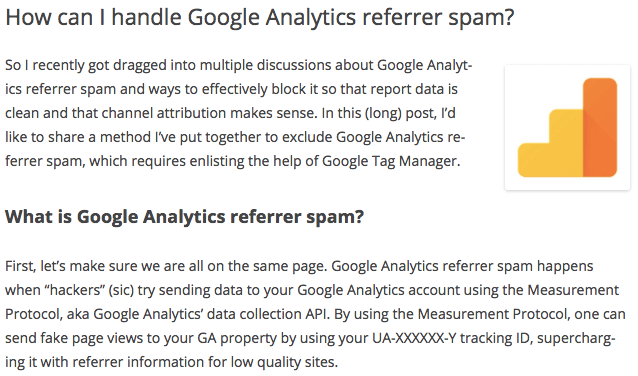638x376 pixels.
Task: Click the tall orange bar in logo
Action: [600, 127]
